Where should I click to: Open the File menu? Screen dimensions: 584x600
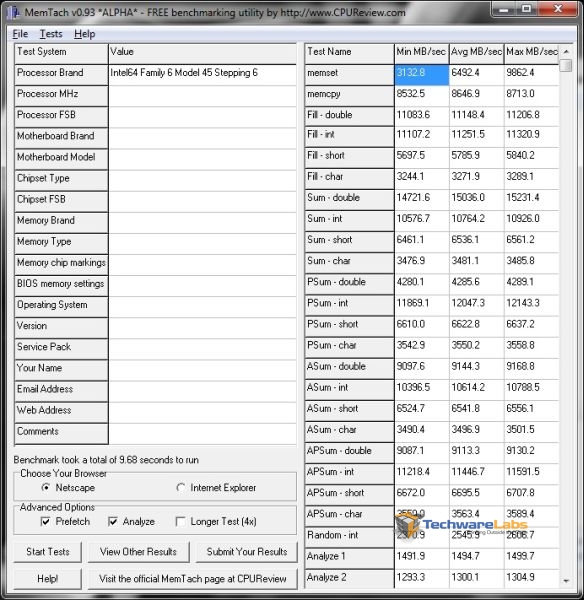click(20, 34)
